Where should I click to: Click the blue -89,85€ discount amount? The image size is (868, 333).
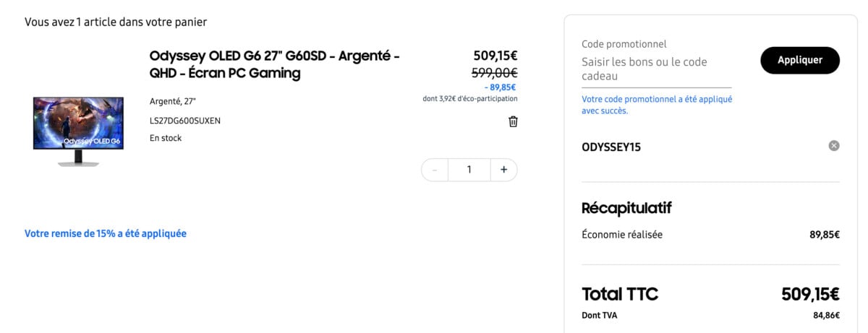pyautogui.click(x=500, y=87)
